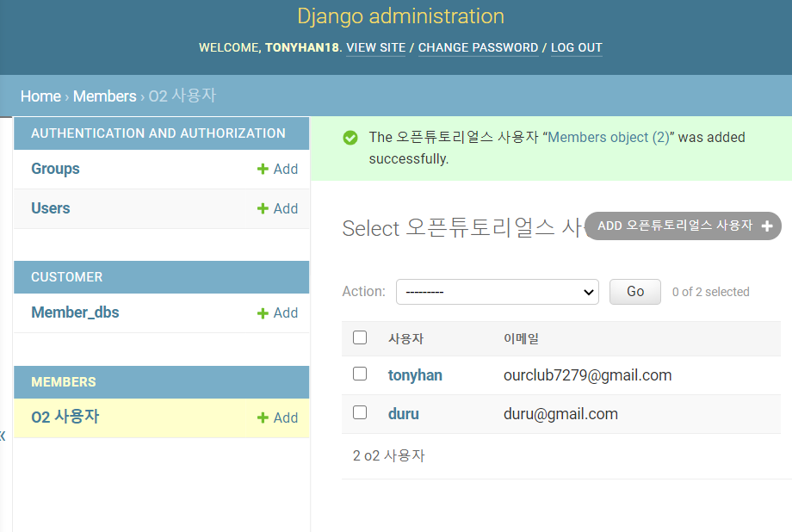Click the Go button
The height and width of the screenshot is (532, 792).
point(635,292)
